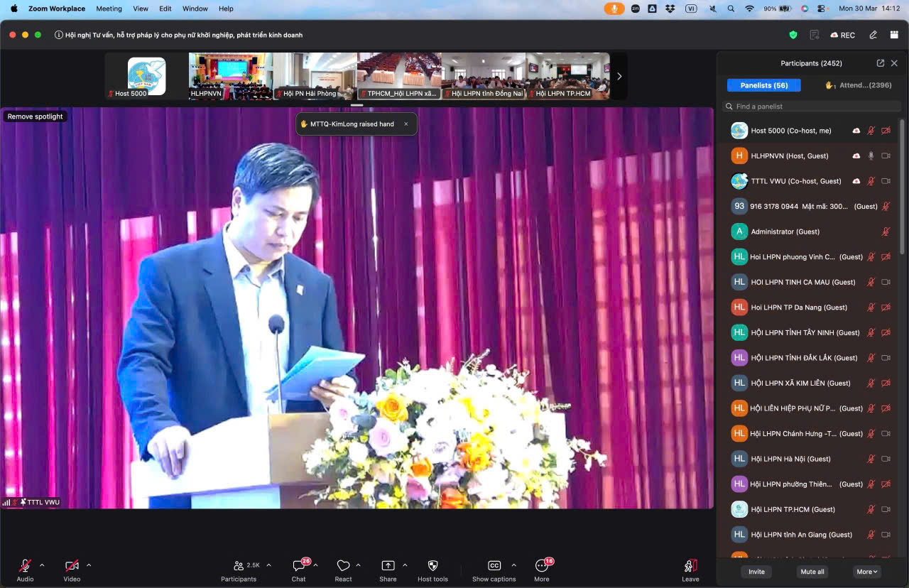The image size is (909, 588).
Task: Click the Leave meeting icon
Action: click(690, 566)
